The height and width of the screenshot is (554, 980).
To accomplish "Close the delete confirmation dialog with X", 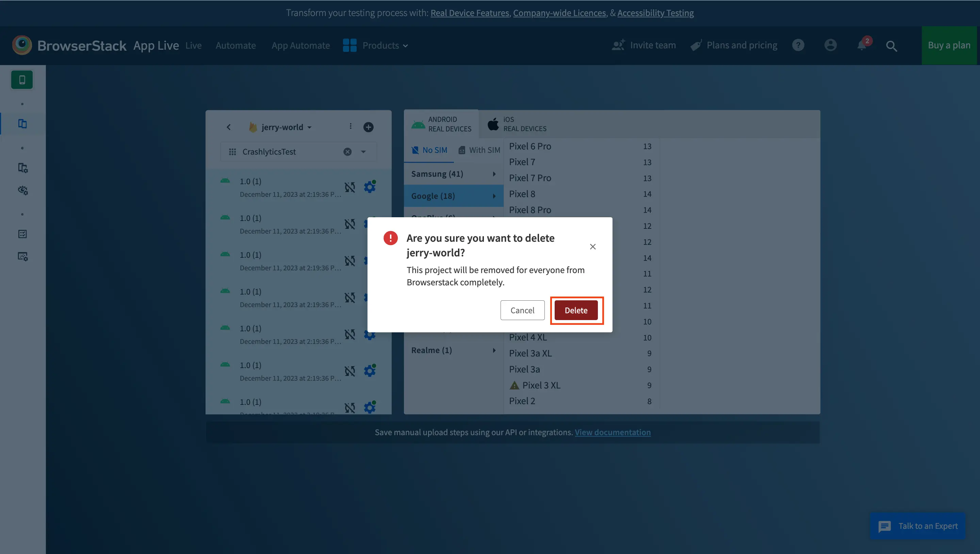I will tap(592, 247).
